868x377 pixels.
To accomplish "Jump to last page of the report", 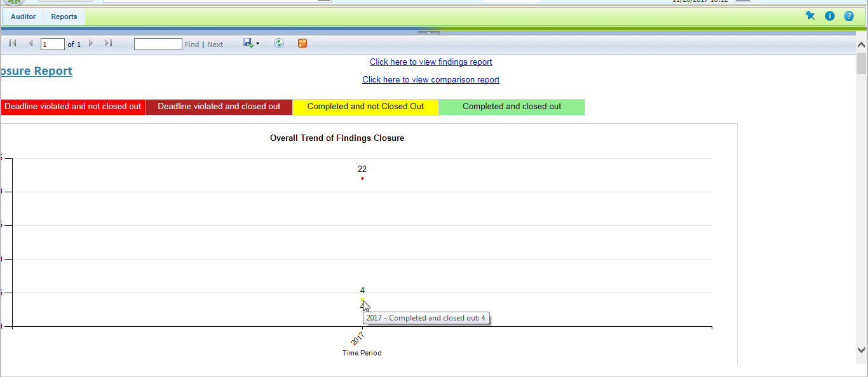I will coord(108,43).
